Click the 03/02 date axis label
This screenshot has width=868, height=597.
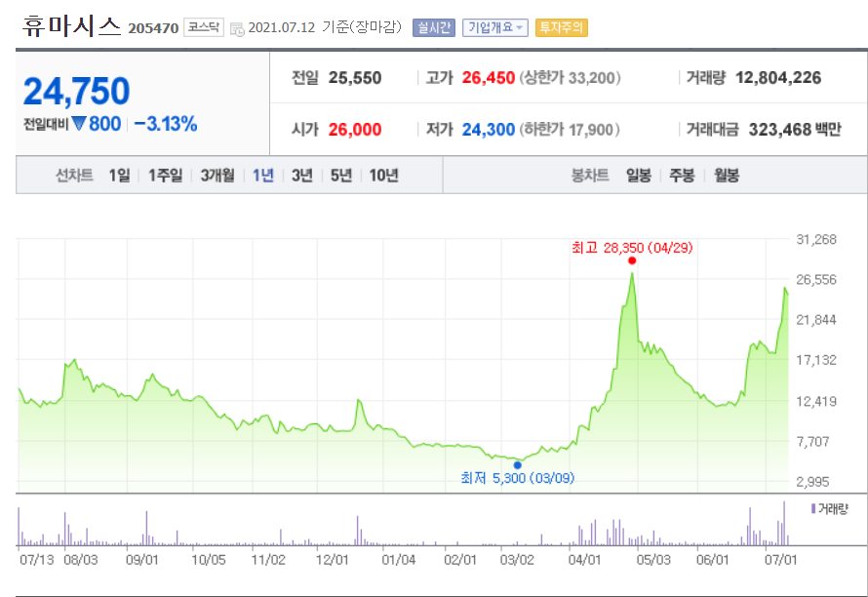pos(517,560)
